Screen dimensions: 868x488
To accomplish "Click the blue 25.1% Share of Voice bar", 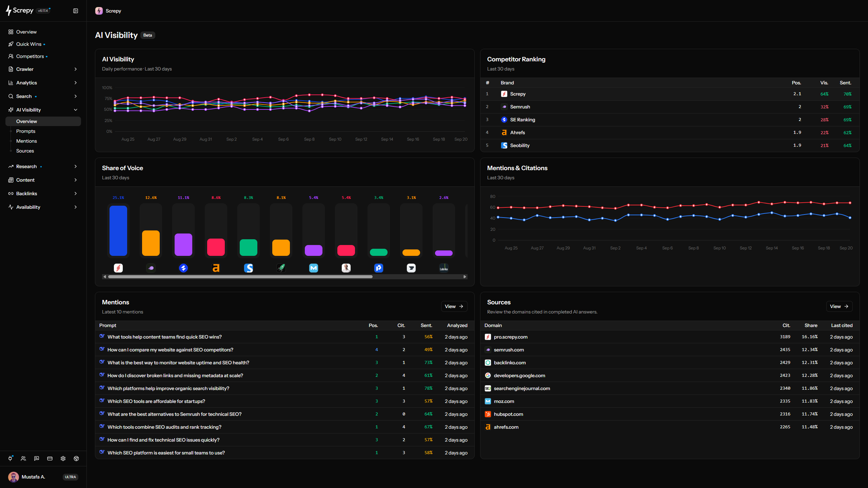I will 118,231.
